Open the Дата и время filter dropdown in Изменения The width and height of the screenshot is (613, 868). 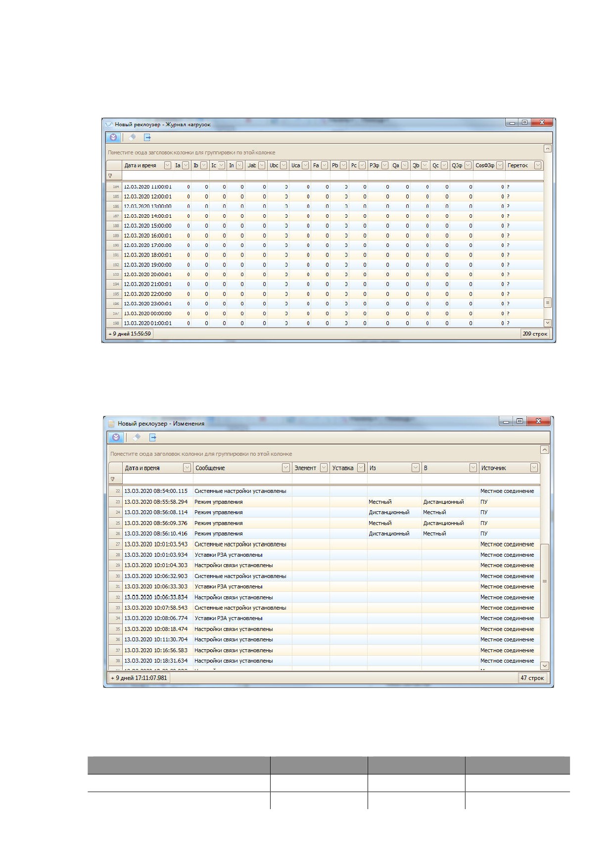coord(187,468)
